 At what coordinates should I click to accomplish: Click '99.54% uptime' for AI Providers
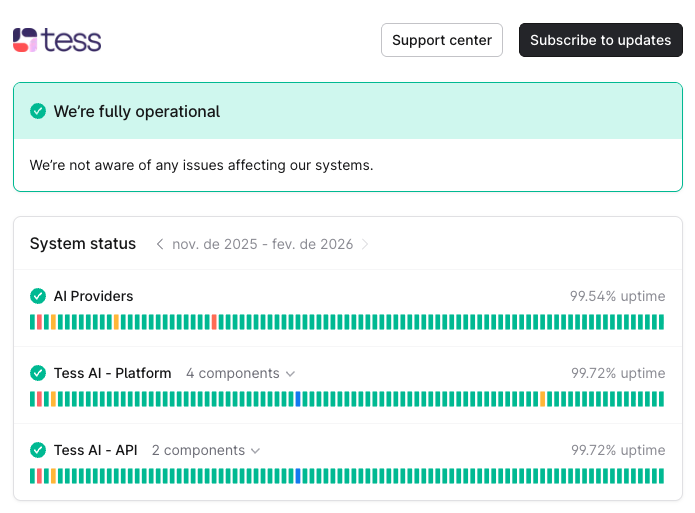pyautogui.click(x=617, y=296)
